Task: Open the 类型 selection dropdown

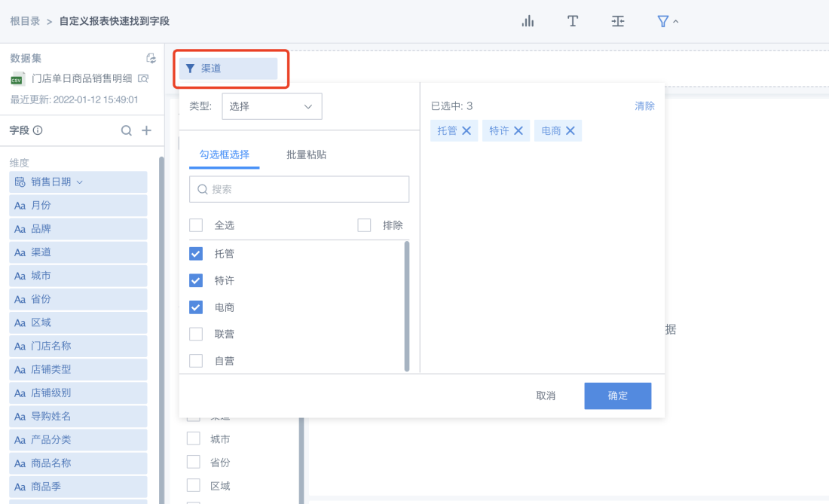Action: (x=271, y=107)
